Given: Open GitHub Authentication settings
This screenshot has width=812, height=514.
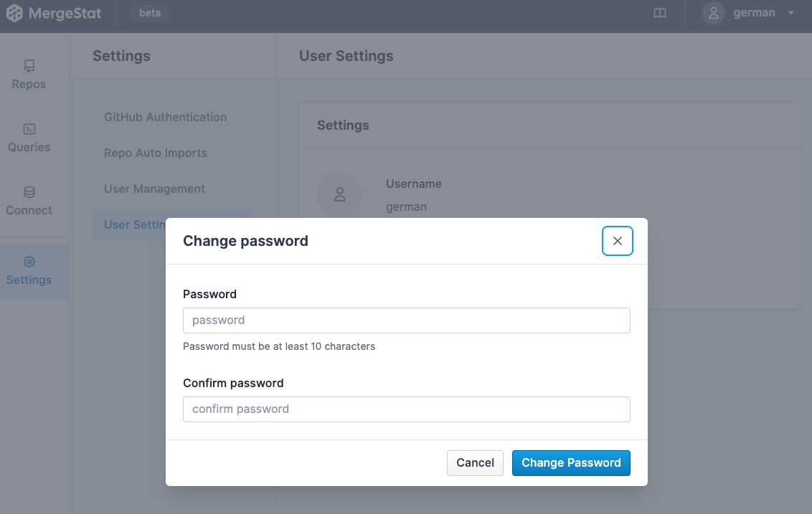Looking at the screenshot, I should (x=165, y=117).
